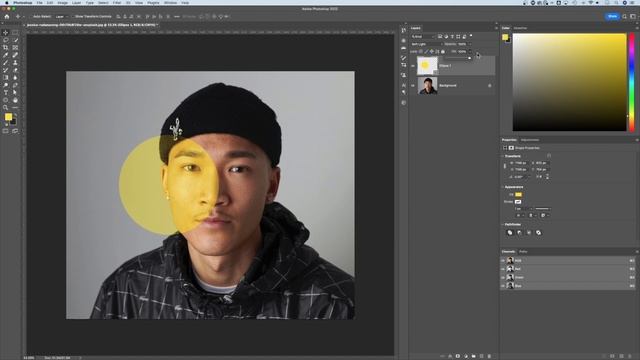Click the foreground color swatch in toolbar
Screen dimensions: 640x360
pos(8,117)
